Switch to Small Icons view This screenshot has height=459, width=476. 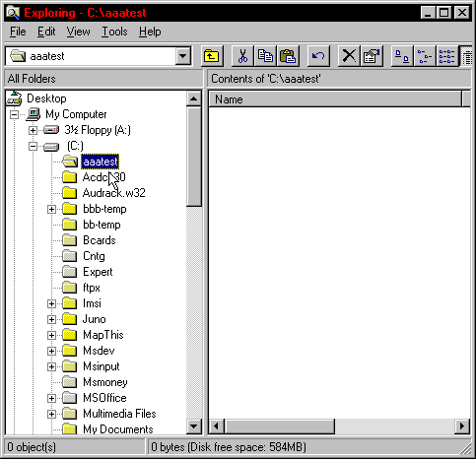[x=425, y=56]
